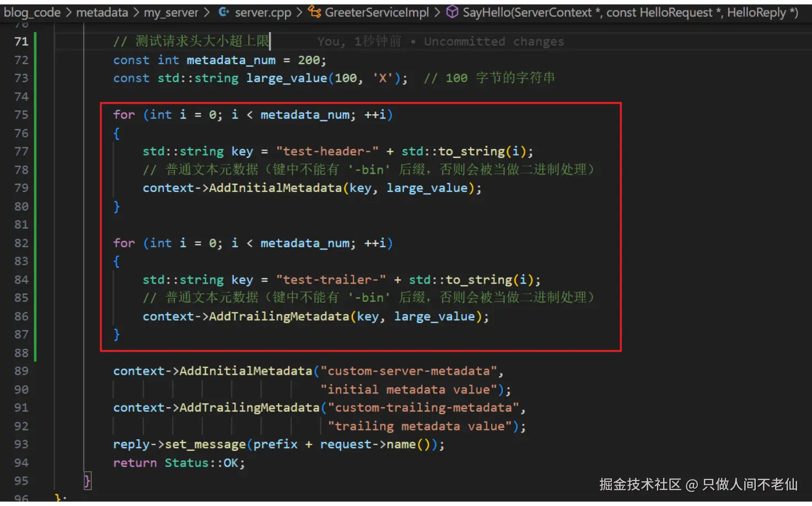
Task: Select the metadata breadcrumb segment
Action: [x=102, y=12]
